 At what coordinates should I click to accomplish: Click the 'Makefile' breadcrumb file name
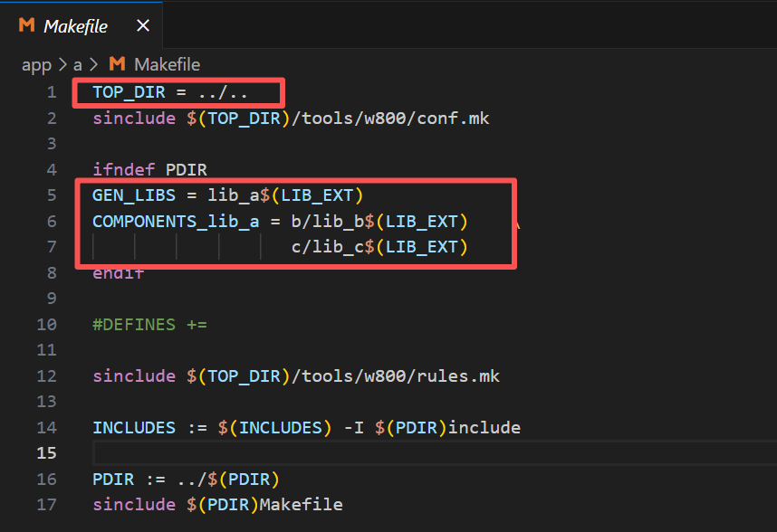point(167,64)
